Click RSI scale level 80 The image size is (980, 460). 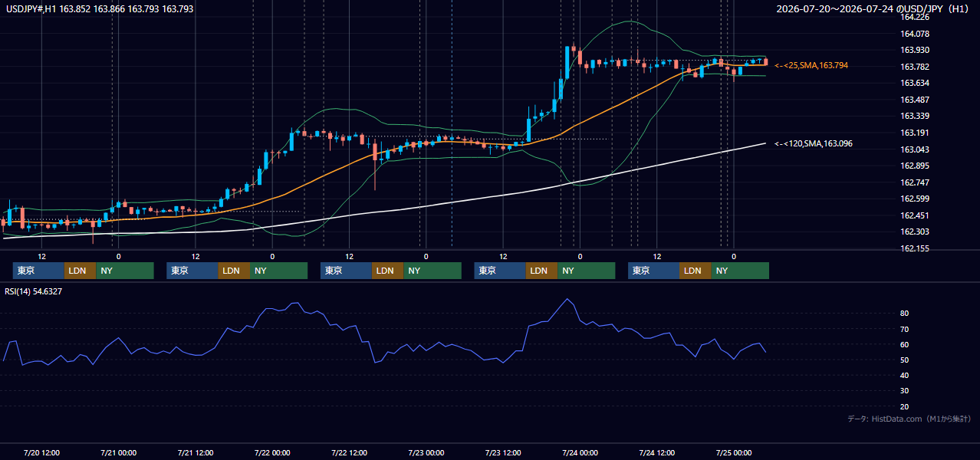pos(905,314)
